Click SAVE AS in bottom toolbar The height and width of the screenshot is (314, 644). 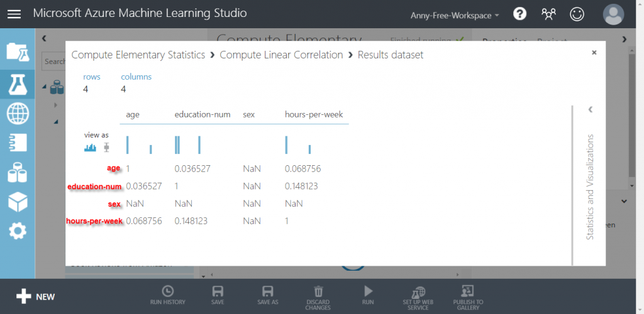point(268,296)
